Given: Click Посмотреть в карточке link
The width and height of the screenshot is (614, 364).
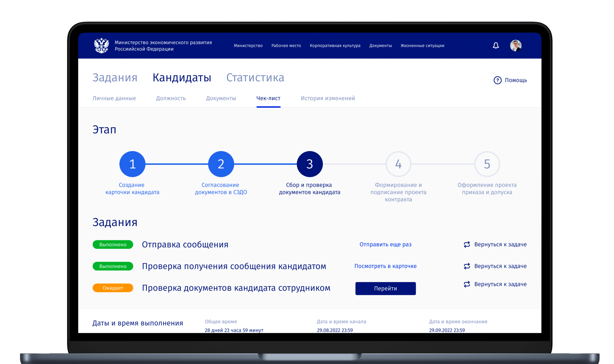Looking at the screenshot, I should pyautogui.click(x=385, y=266).
